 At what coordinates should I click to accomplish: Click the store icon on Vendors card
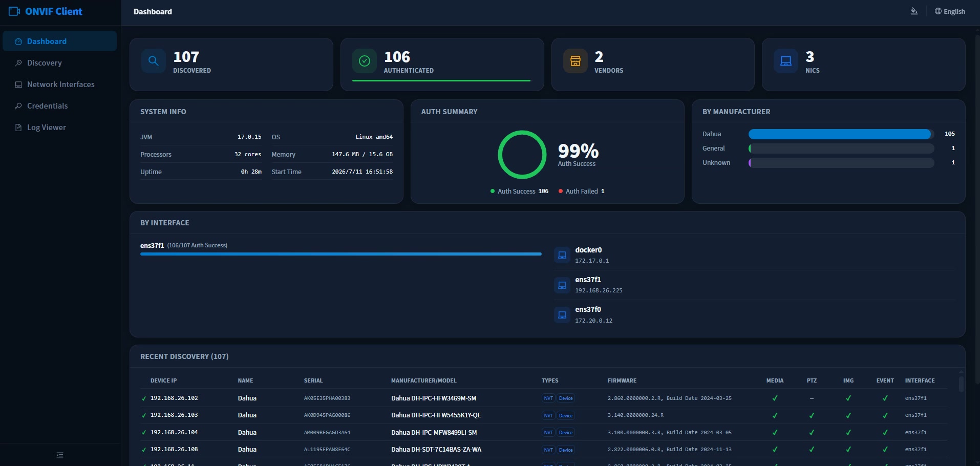tap(576, 61)
